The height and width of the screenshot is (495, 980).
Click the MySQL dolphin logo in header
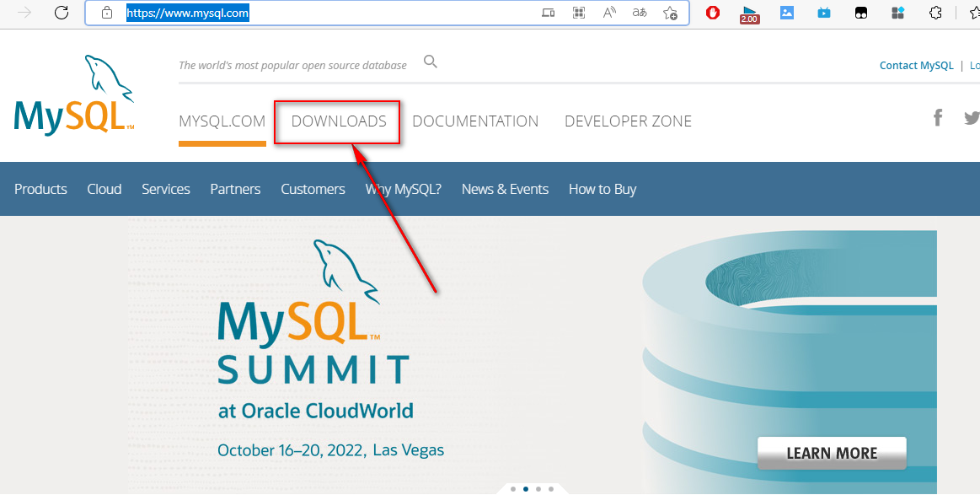pyautogui.click(x=74, y=94)
